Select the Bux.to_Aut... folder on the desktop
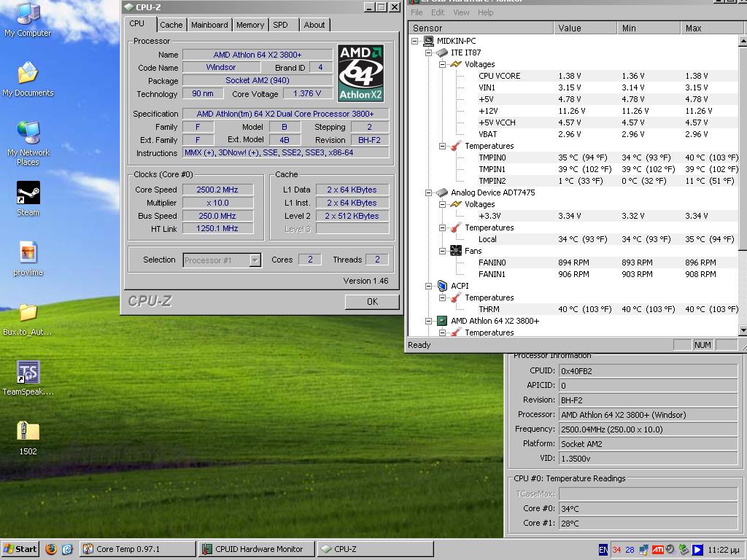Viewport: 747px width, 560px height. click(x=28, y=319)
